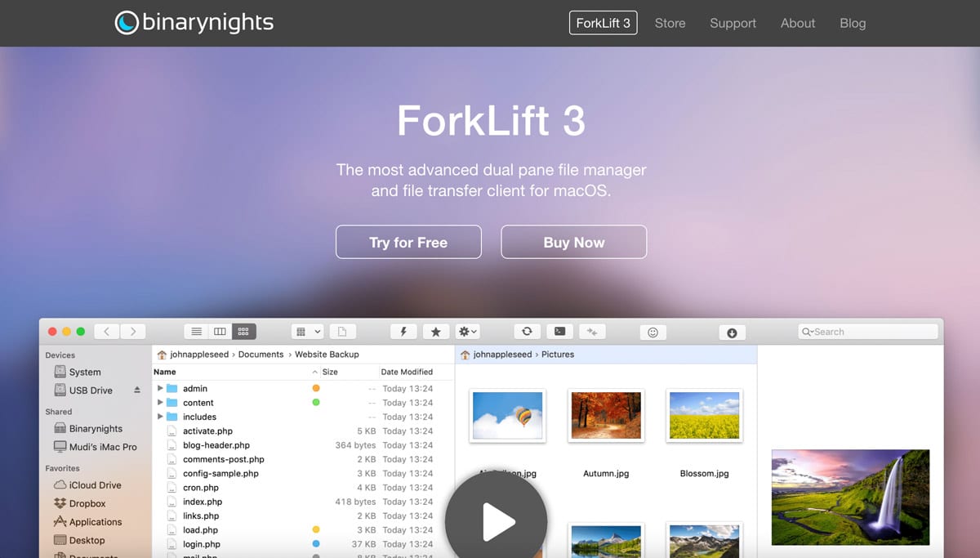Viewport: 980px width, 558px height.
Task: Sort by the Name column header
Action: click(x=165, y=372)
